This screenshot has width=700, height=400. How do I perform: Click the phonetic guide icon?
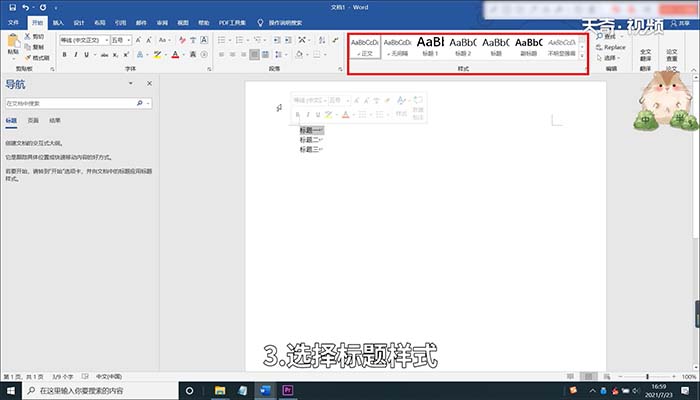193,40
